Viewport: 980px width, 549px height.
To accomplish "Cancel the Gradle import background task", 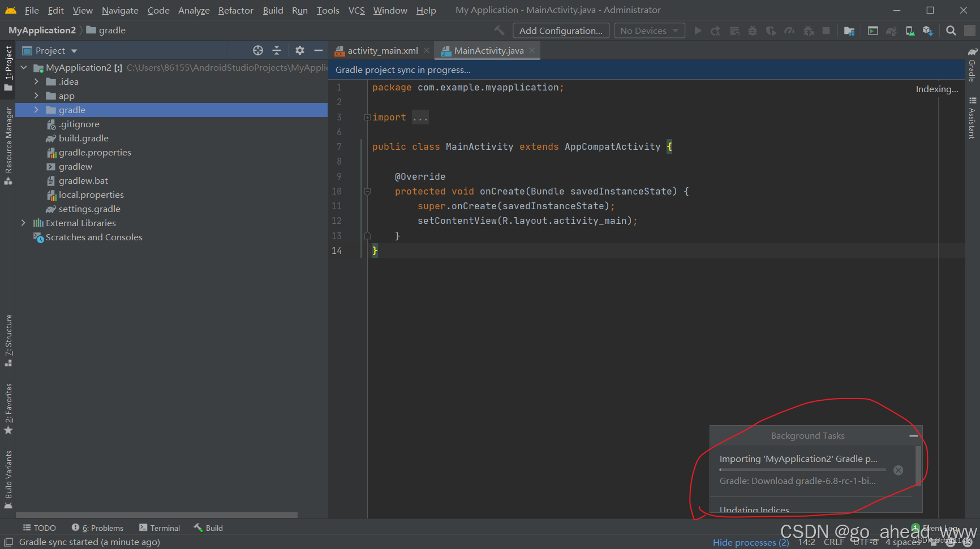I will click(x=898, y=470).
